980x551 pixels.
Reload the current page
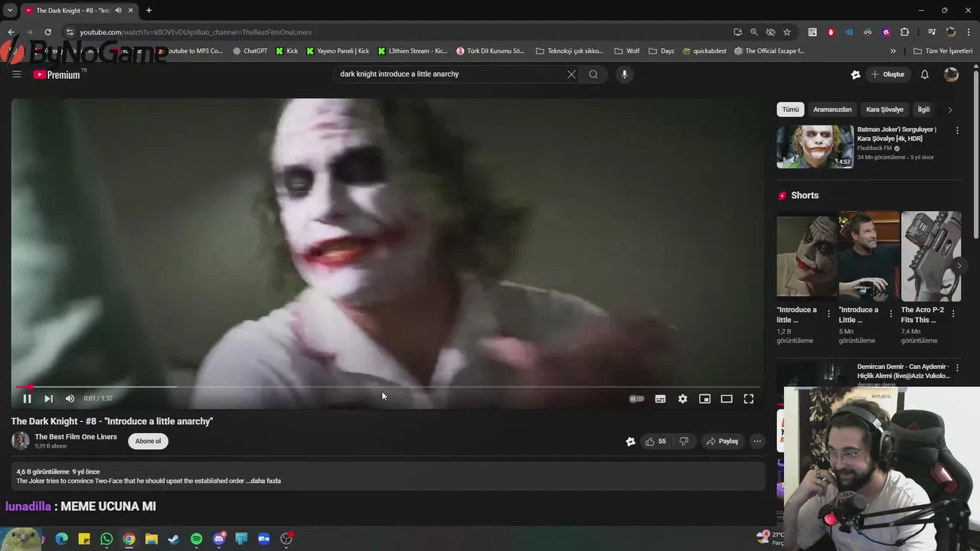point(47,32)
